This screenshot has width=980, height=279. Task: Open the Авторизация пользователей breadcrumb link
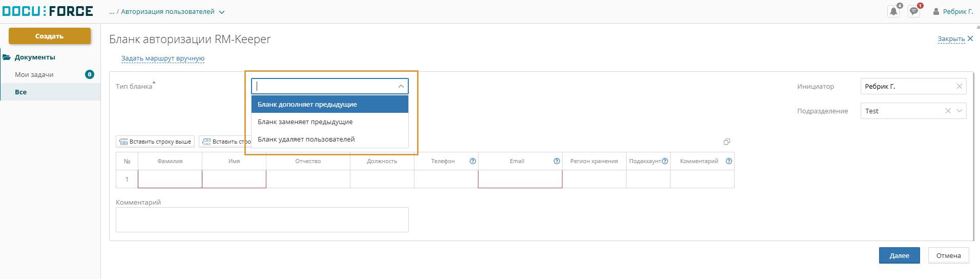(x=168, y=12)
